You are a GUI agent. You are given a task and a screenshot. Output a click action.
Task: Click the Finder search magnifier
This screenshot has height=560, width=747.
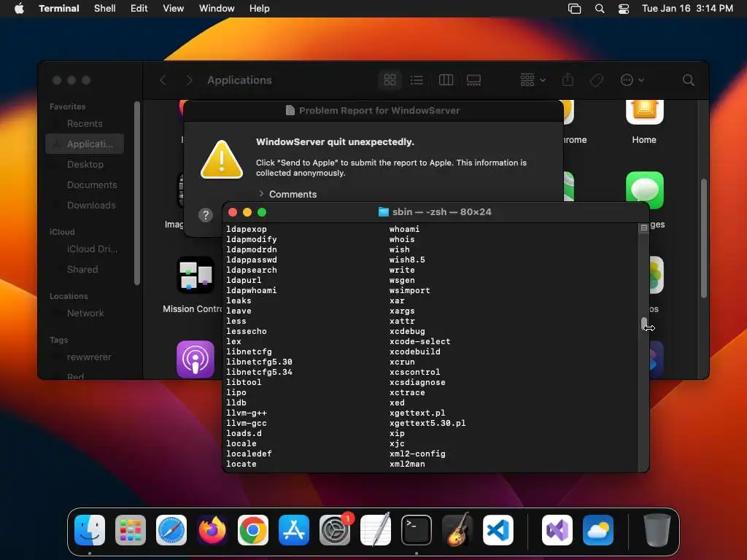coord(689,80)
